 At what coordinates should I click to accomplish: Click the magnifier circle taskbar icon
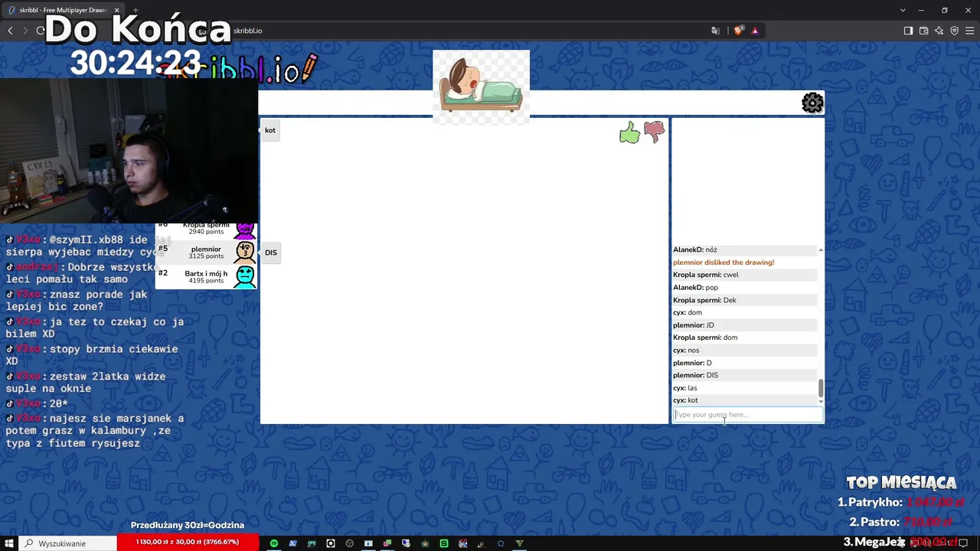tap(501, 543)
